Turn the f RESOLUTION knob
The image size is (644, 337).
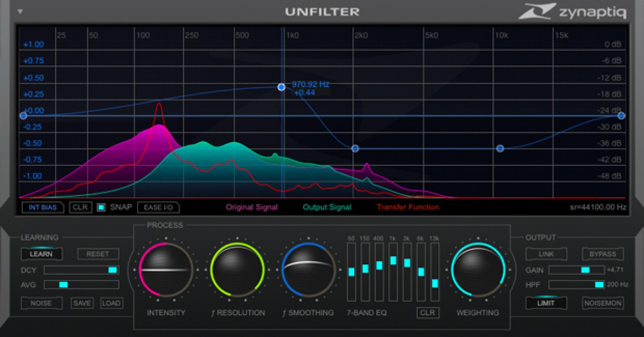click(237, 270)
